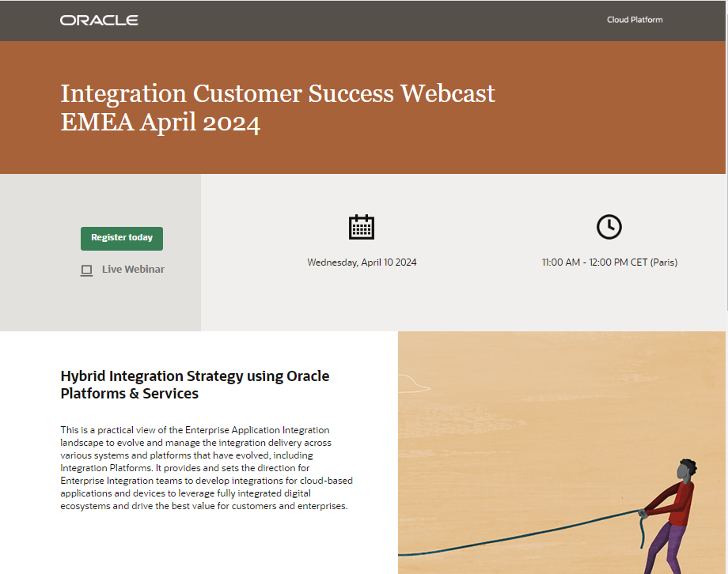Screen dimensions: 728x574
Task: Click the EMEA April 2024 text in the banner
Action: tap(161, 123)
